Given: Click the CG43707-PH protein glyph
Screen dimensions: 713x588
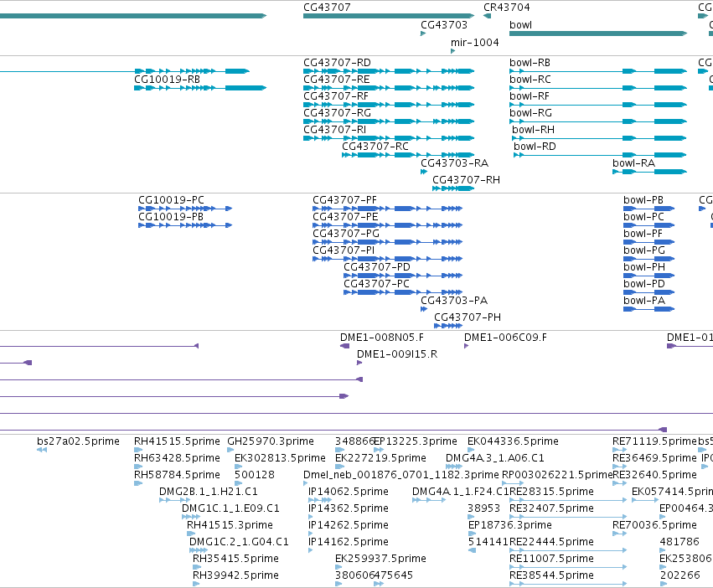Looking at the screenshot, I should tap(448, 326).
